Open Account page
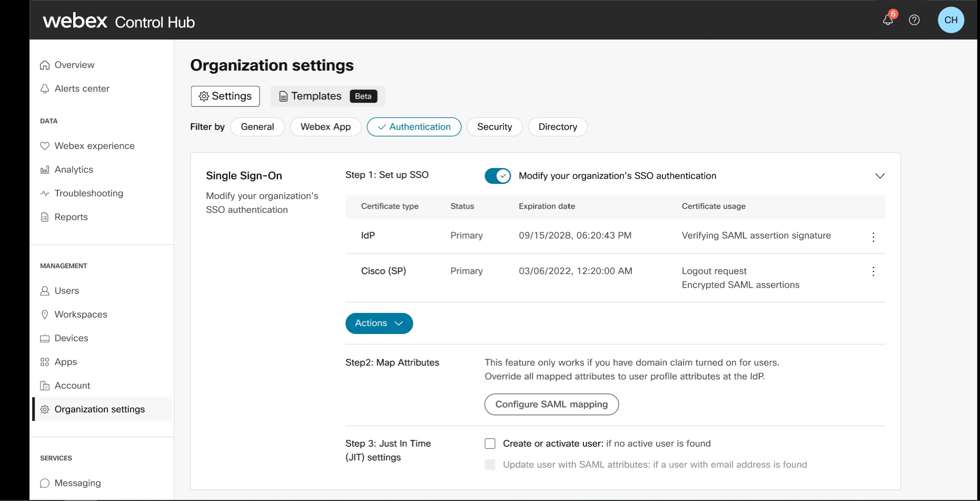The image size is (980, 501). 73,386
